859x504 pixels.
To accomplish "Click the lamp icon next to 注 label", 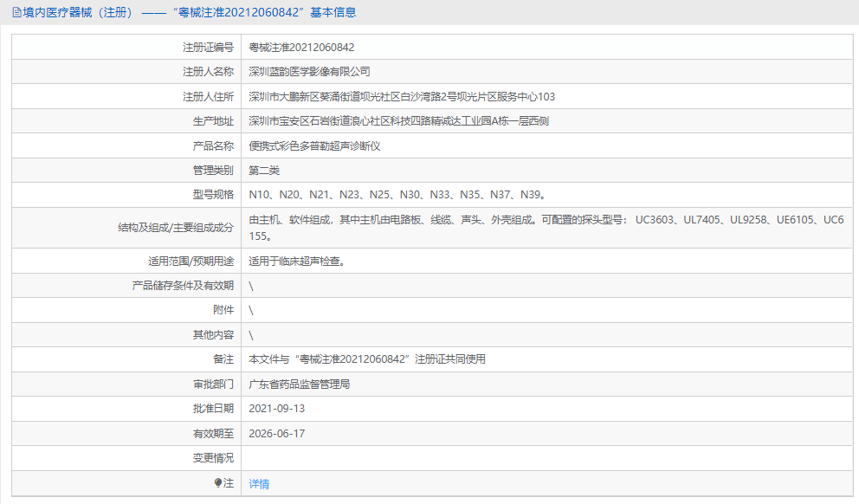I will point(218,483).
